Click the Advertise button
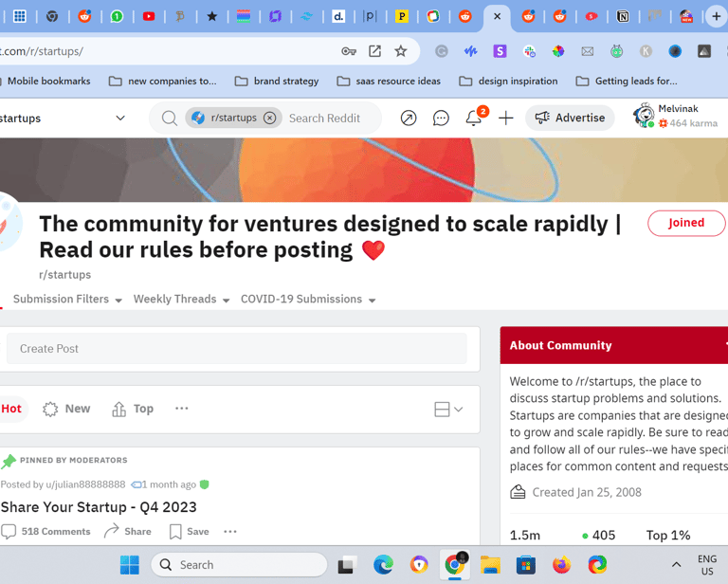The height and width of the screenshot is (584, 728). [x=570, y=118]
